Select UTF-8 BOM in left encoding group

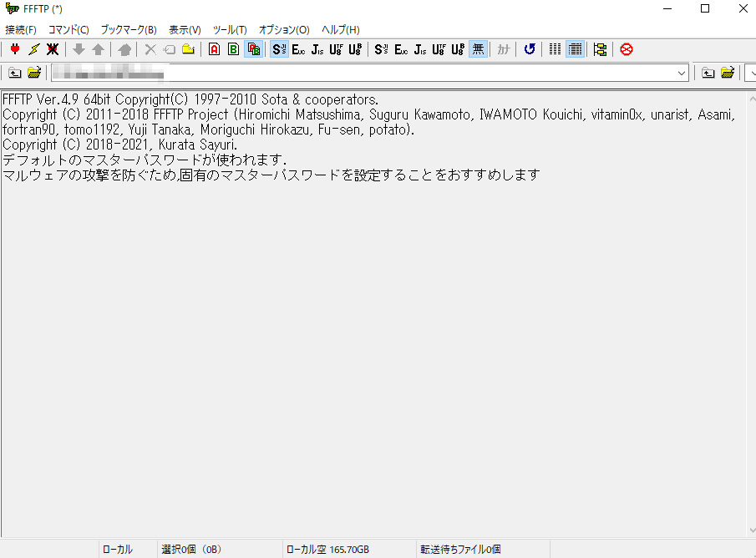355,49
